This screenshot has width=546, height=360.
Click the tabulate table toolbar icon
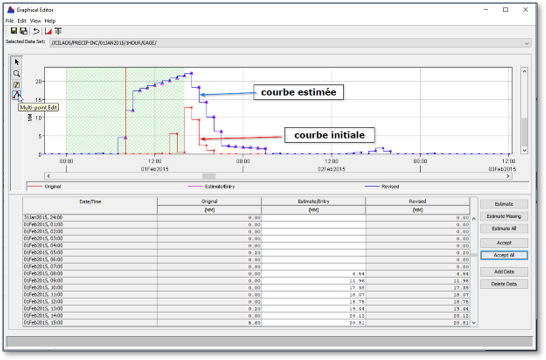(x=58, y=31)
